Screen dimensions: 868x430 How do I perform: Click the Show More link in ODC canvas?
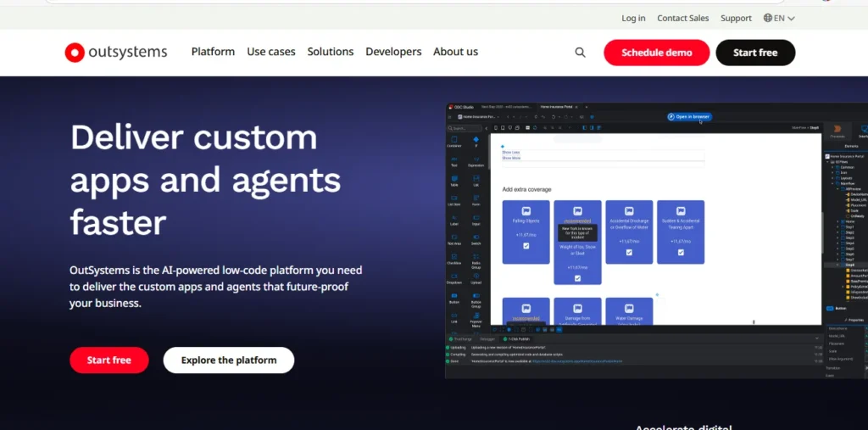click(x=511, y=158)
